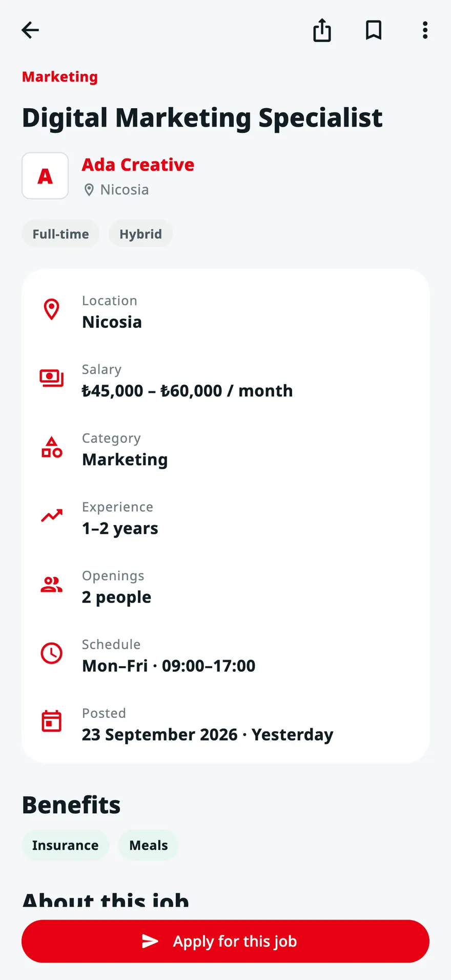Tap the salary banknote icon
This screenshot has width=451, height=980.
pyautogui.click(x=52, y=378)
